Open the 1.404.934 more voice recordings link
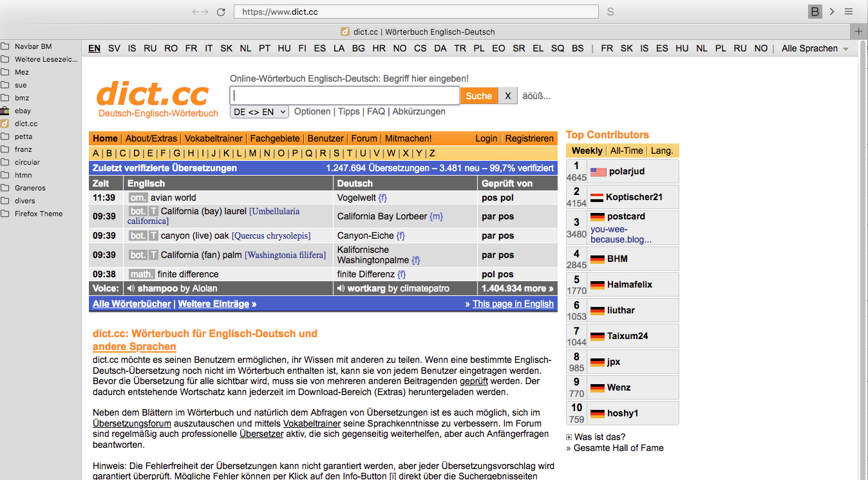Viewport: 868px width, 480px height. point(518,288)
